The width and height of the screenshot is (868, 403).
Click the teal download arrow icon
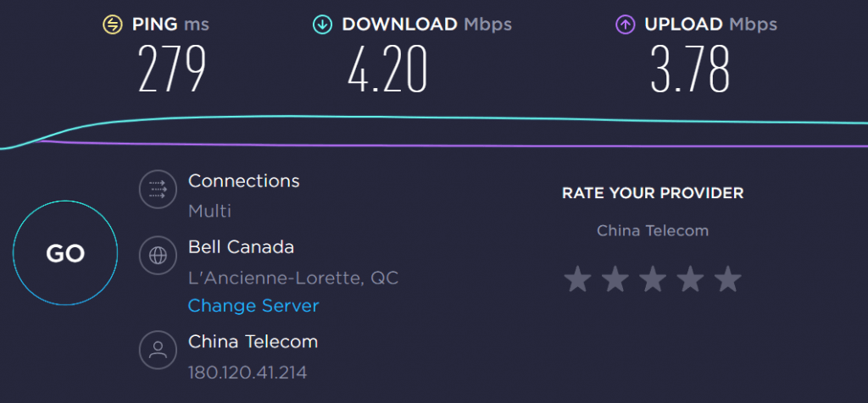(x=322, y=25)
